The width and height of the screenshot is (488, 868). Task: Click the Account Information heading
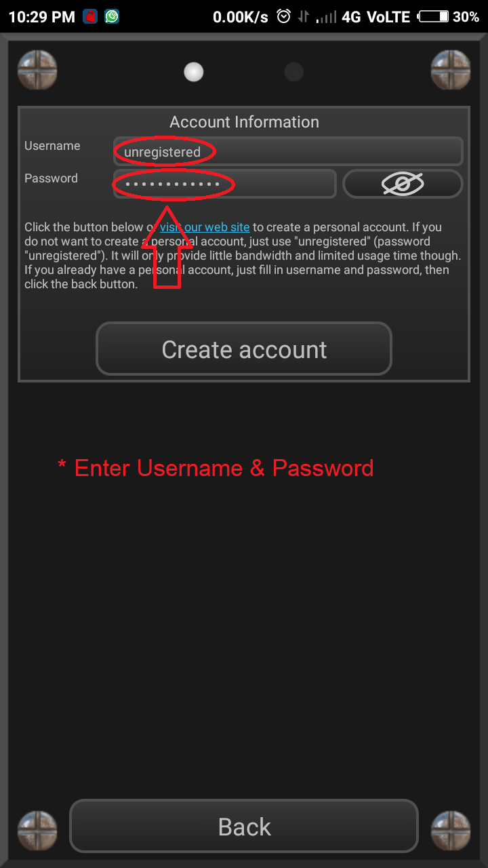tap(244, 122)
